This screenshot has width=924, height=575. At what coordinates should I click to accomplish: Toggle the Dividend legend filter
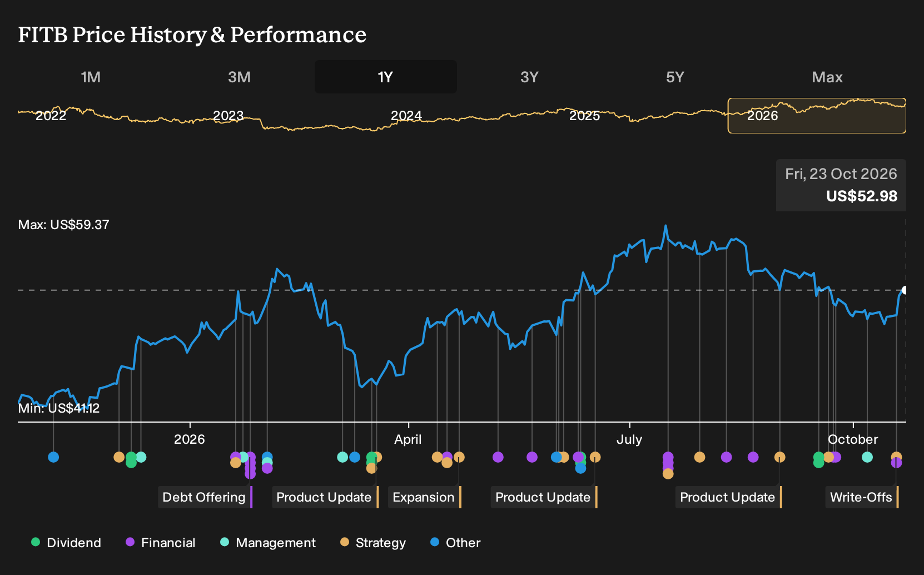coord(66,542)
